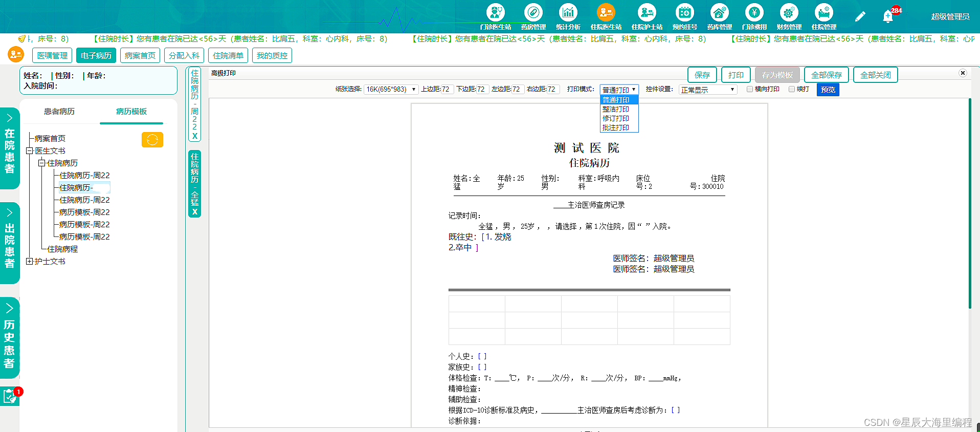Select 修订打印 in print mode list
Screen dimensions: 980x432
click(619, 118)
